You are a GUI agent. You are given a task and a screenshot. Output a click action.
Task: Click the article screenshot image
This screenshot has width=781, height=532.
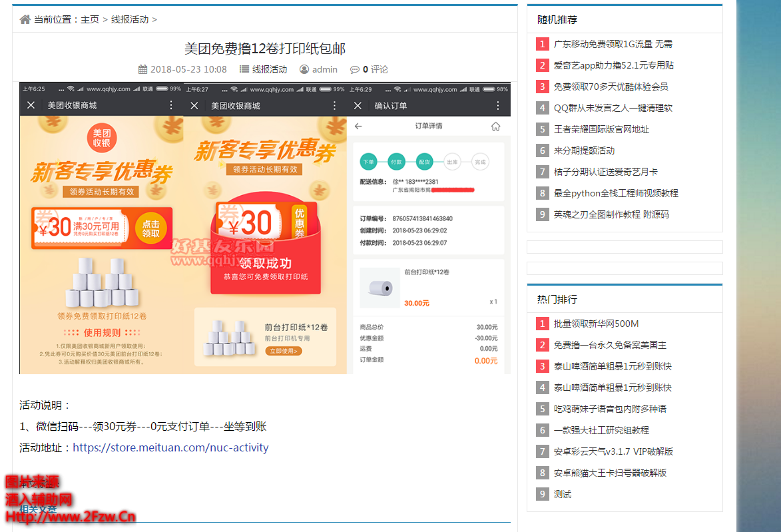(265, 228)
